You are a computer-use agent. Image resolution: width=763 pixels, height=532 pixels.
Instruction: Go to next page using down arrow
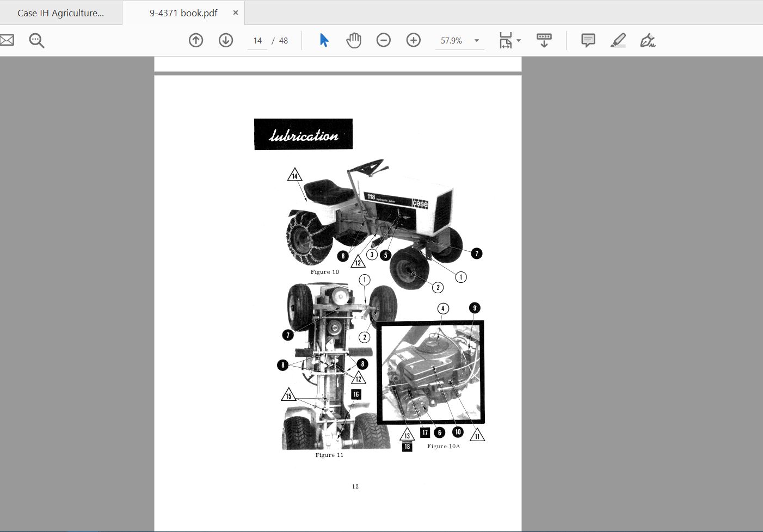tap(226, 40)
